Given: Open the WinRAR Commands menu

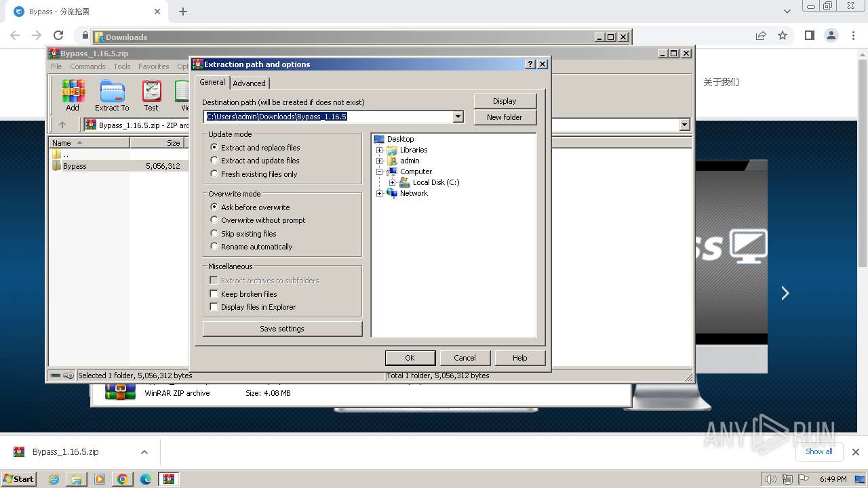Looking at the screenshot, I should pyautogui.click(x=87, y=66).
